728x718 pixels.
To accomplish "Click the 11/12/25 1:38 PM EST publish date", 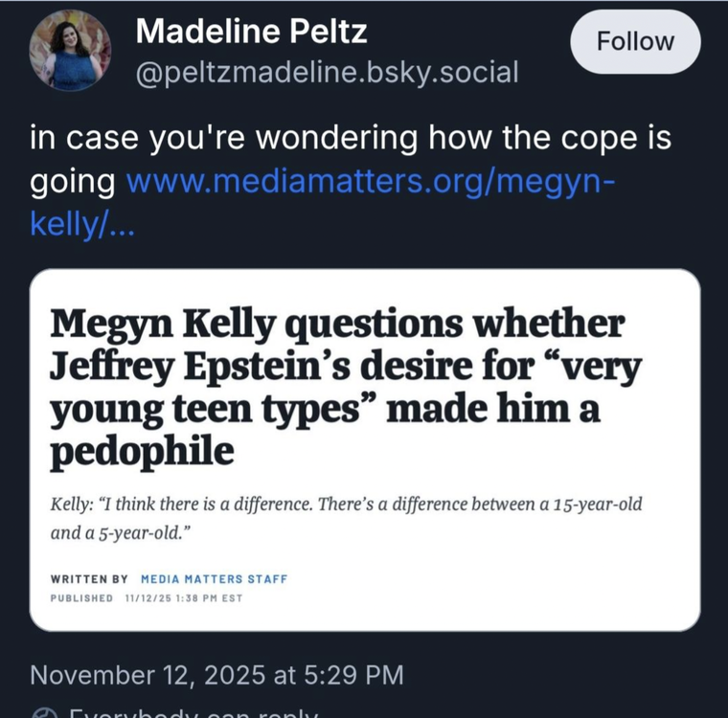I will click(184, 598).
